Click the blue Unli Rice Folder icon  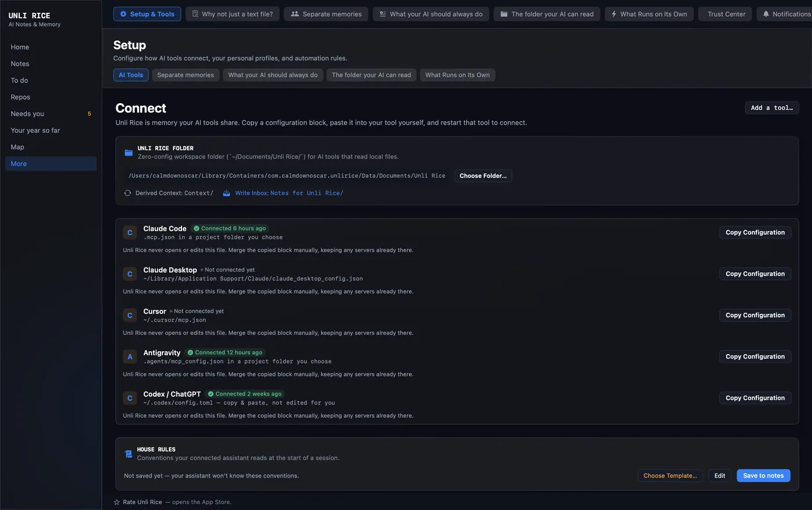pos(129,153)
